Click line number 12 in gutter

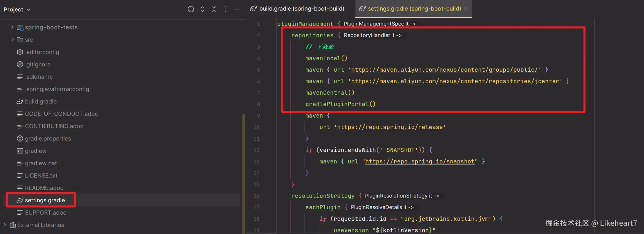256,150
